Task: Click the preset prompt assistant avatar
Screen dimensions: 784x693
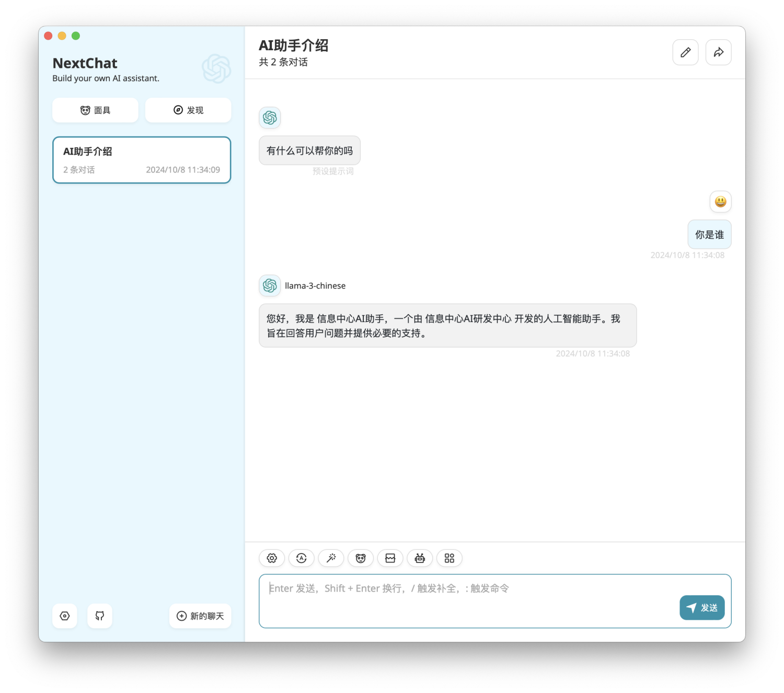Action: coord(270,118)
